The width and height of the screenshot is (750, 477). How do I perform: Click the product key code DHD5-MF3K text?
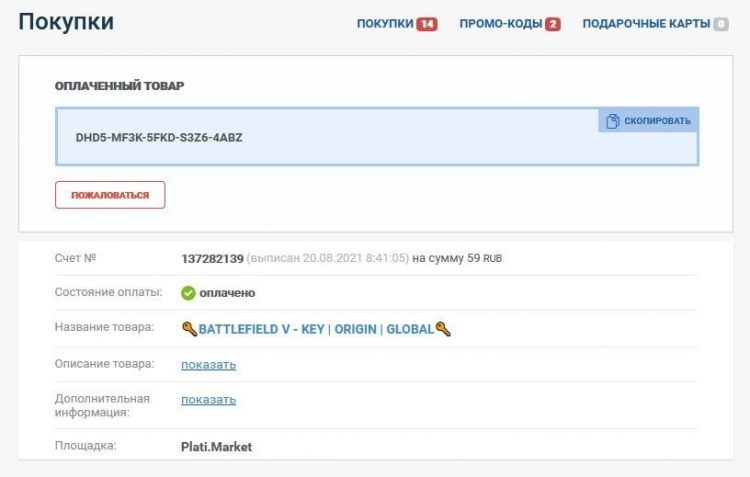pos(159,137)
